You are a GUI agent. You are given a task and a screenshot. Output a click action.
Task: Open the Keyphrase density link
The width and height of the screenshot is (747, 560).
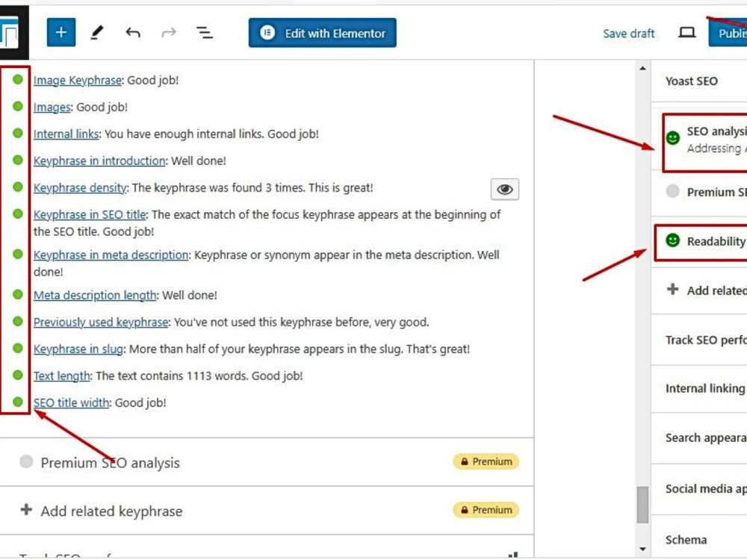[80, 187]
